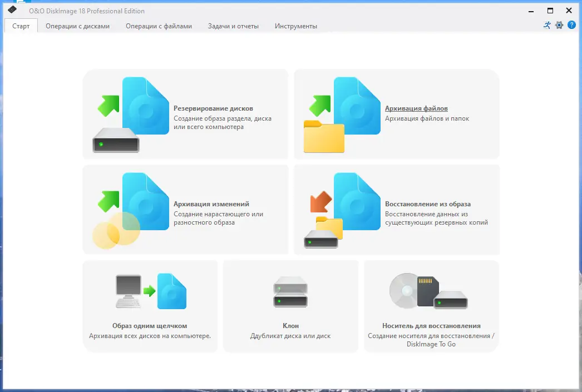Click text "Создание нарастающего или разностного образа"

tap(218, 218)
